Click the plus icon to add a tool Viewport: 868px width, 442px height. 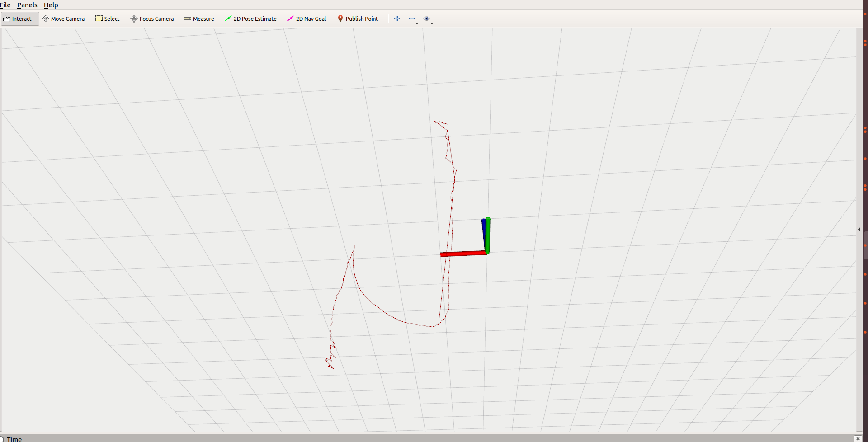pos(397,19)
